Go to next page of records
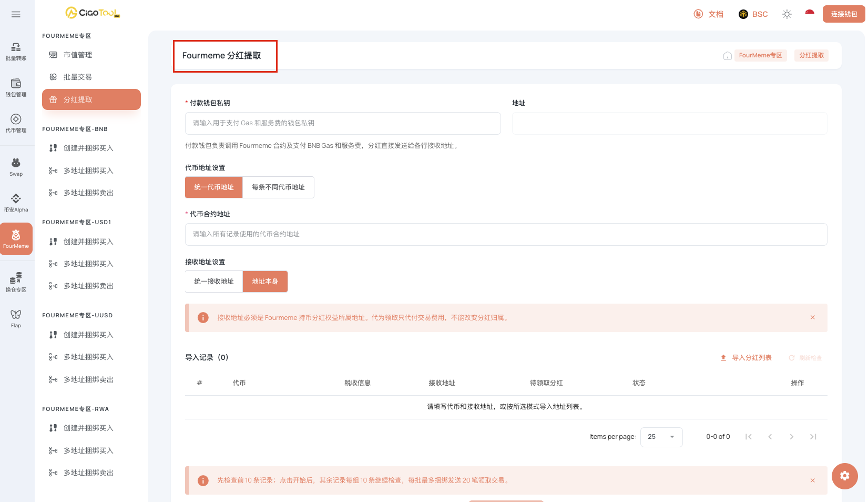 (x=792, y=437)
